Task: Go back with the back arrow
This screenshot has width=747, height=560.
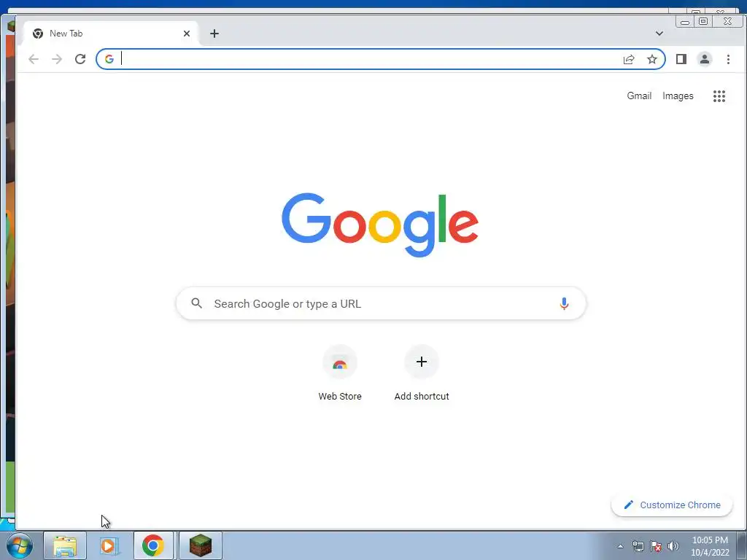Action: 33,59
